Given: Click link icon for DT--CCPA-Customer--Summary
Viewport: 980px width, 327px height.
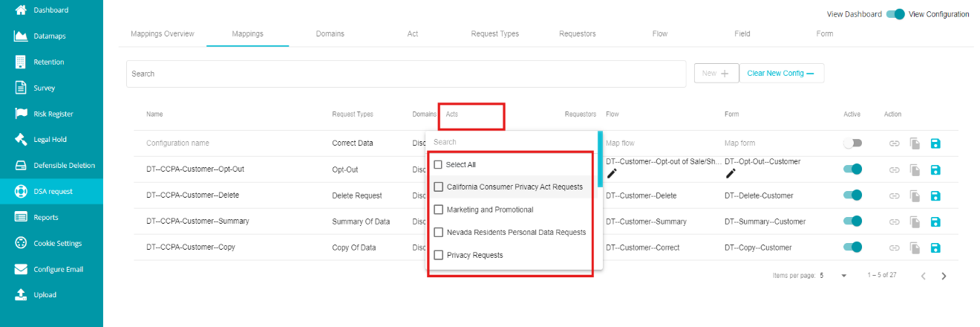Looking at the screenshot, I should (895, 222).
